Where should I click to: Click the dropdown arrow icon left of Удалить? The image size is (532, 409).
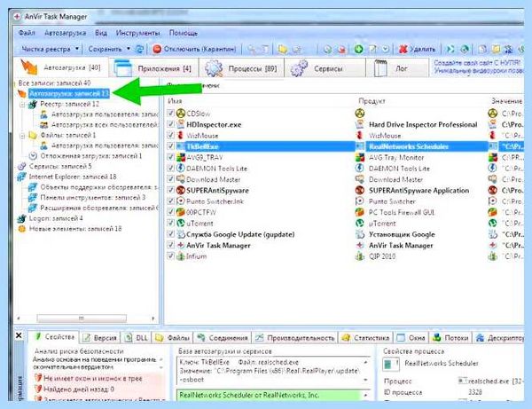[x=386, y=49]
